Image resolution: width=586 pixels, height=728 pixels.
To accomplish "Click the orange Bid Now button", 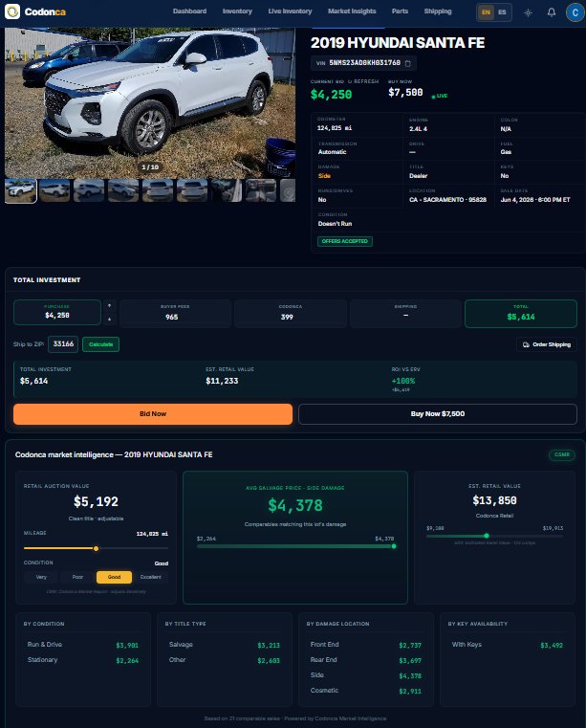I will [153, 413].
